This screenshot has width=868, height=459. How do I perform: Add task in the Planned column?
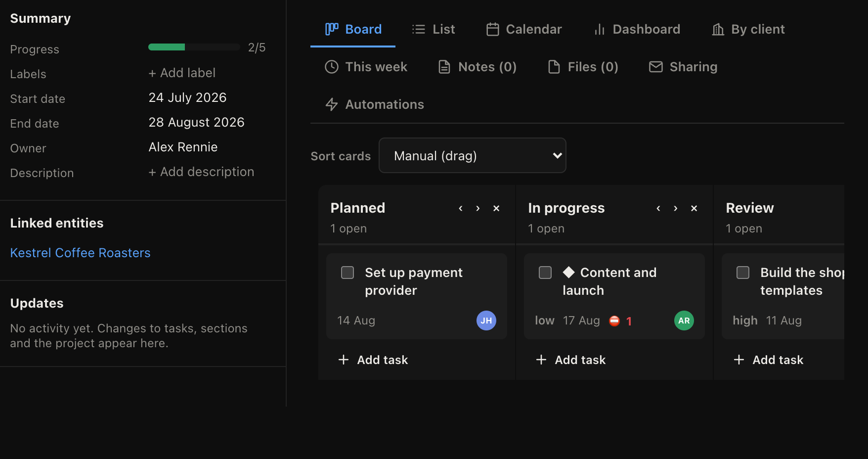tap(373, 360)
